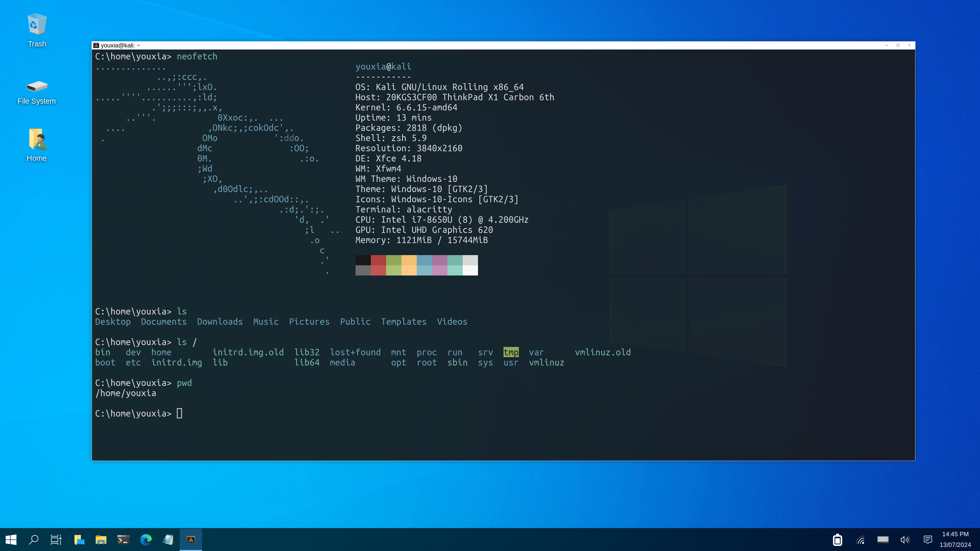Open the Notepad taskbar icon
The image size is (980, 551).
tap(168, 539)
